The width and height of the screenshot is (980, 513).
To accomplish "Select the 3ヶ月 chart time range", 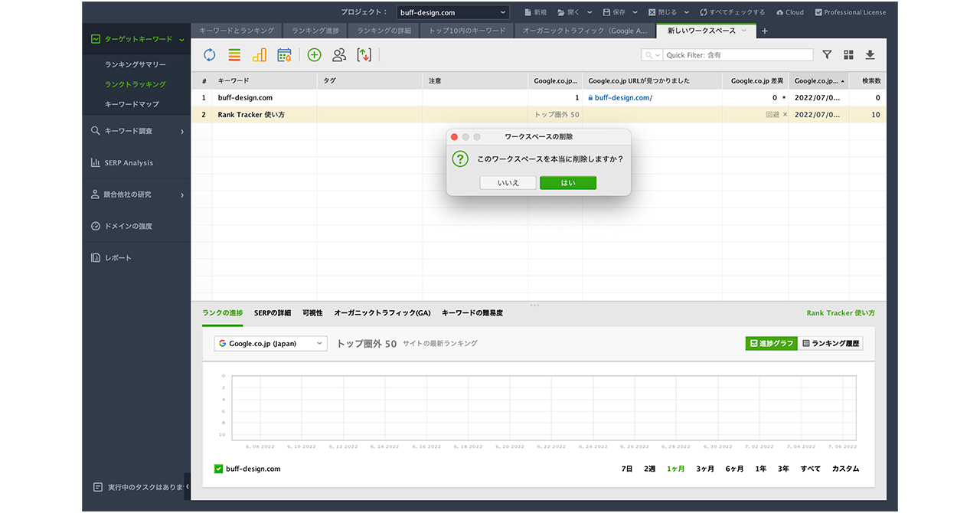I will point(704,469).
